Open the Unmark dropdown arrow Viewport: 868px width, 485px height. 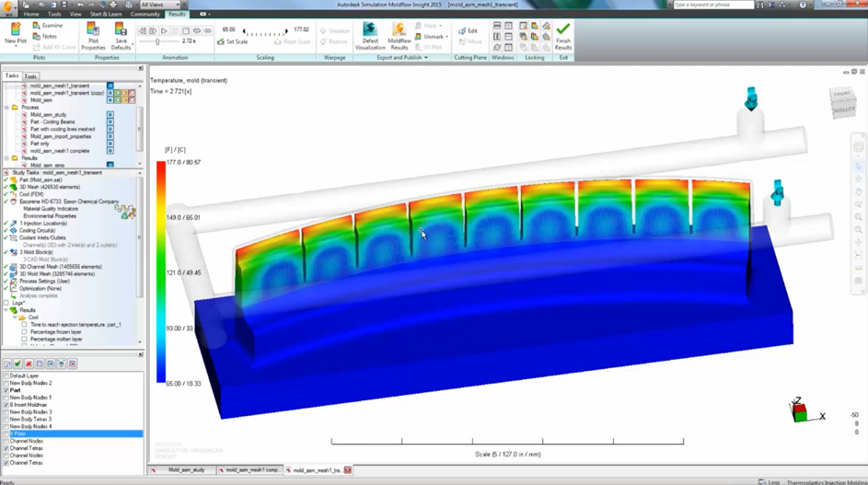tap(446, 37)
